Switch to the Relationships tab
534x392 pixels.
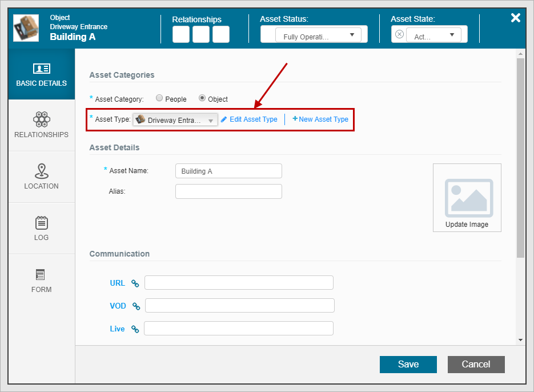[41, 125]
